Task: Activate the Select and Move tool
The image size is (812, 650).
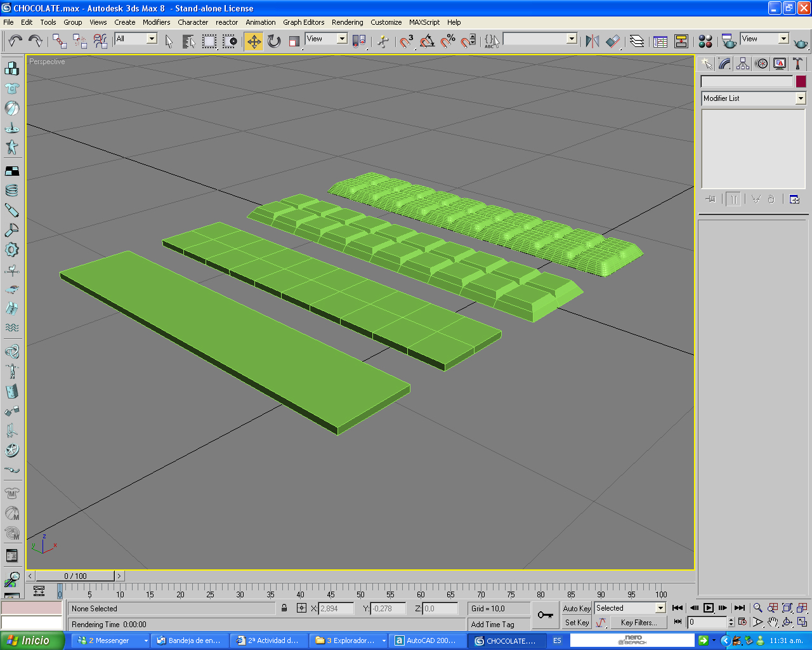Action: click(x=254, y=41)
